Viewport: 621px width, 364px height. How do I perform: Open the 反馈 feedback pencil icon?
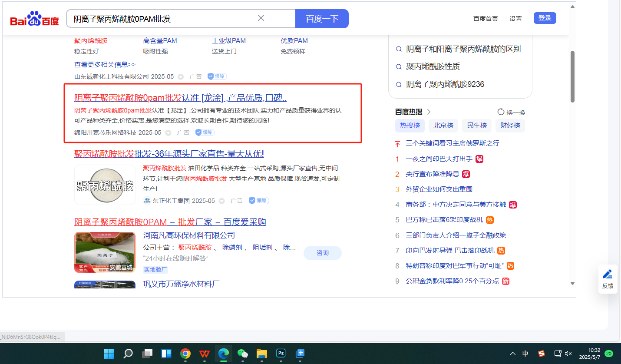pyautogui.click(x=608, y=274)
